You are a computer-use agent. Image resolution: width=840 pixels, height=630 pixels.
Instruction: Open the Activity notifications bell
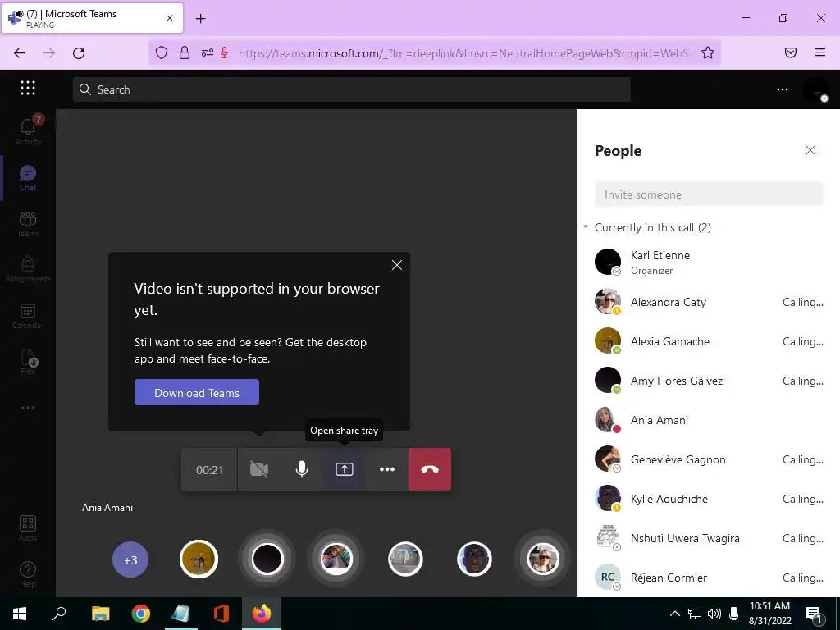click(28, 130)
